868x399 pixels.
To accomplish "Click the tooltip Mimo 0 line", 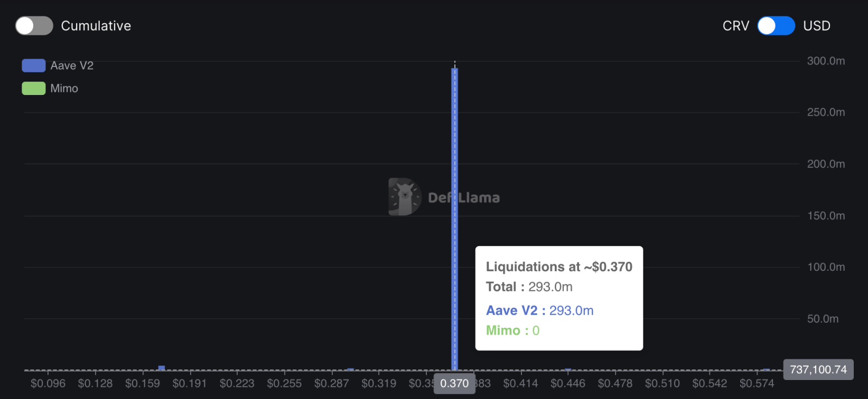I will pos(513,330).
